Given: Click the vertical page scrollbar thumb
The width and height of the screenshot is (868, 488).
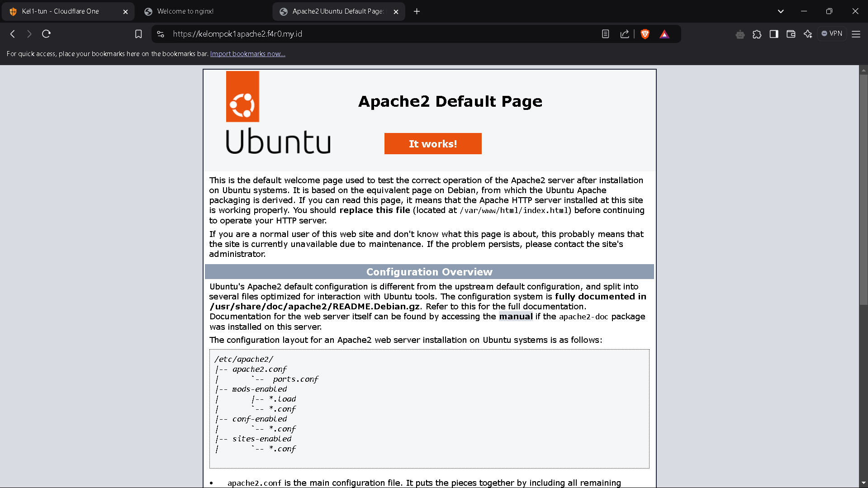Looking at the screenshot, I should (863, 190).
